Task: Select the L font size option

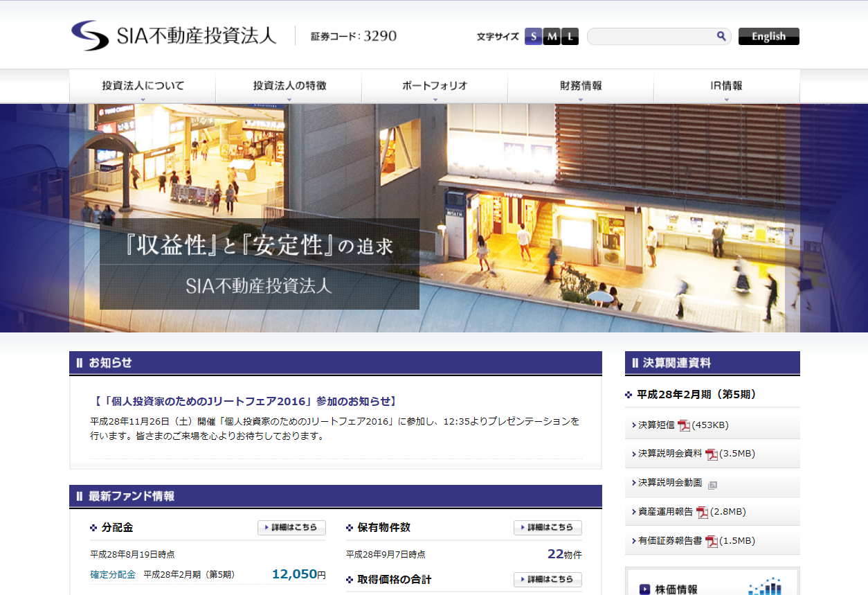Action: pyautogui.click(x=569, y=36)
